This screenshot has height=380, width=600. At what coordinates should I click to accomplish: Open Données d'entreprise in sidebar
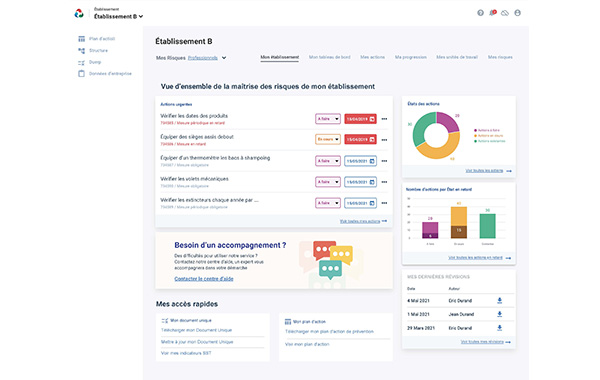click(110, 73)
